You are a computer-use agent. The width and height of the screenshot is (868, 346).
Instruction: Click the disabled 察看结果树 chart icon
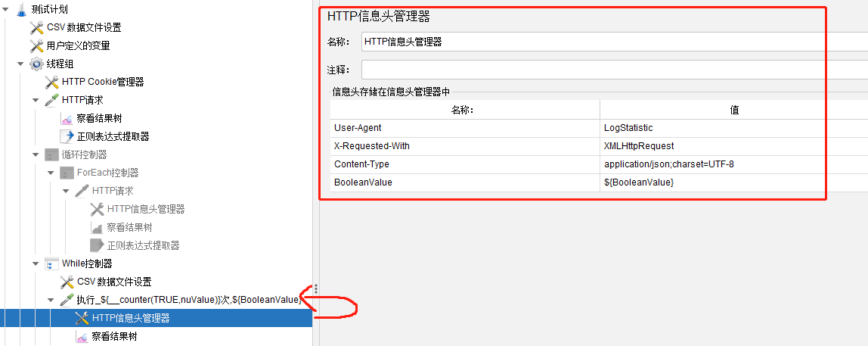pos(98,227)
